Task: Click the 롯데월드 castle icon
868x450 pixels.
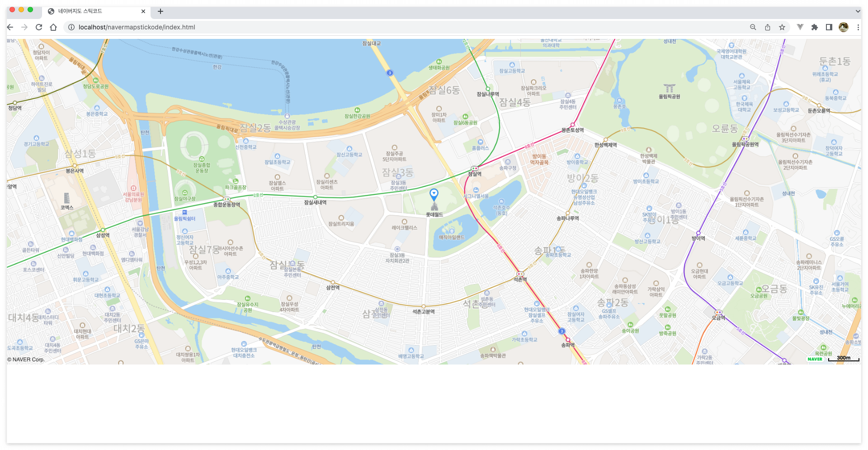Action: (434, 207)
